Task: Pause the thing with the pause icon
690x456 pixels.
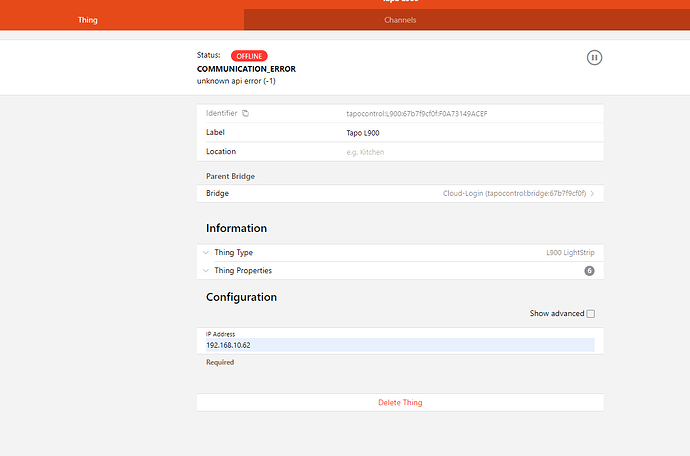Action: tap(594, 58)
